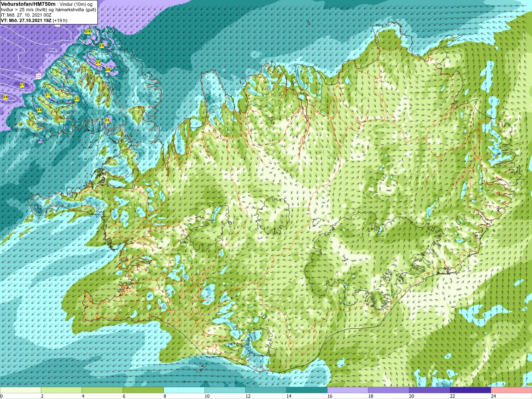Click the 18–20 m/s medium purple legend swatch
Viewport: 532px width, 399px height.
pos(389,390)
